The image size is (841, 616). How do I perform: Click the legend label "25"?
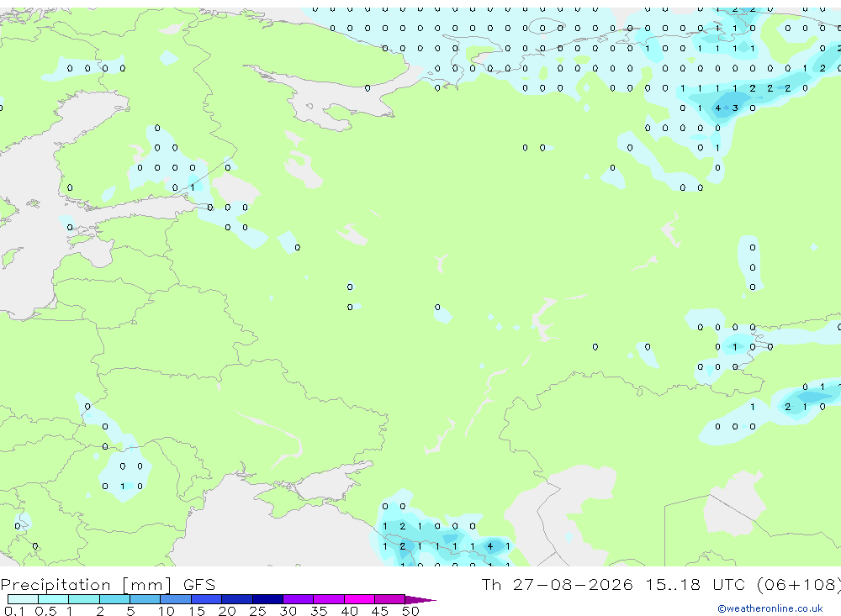[258, 611]
